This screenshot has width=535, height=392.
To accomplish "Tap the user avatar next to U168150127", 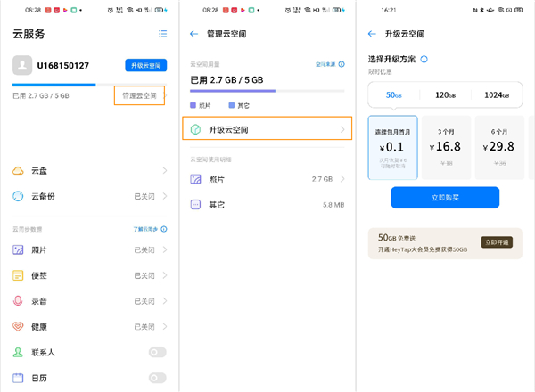I will [22, 65].
